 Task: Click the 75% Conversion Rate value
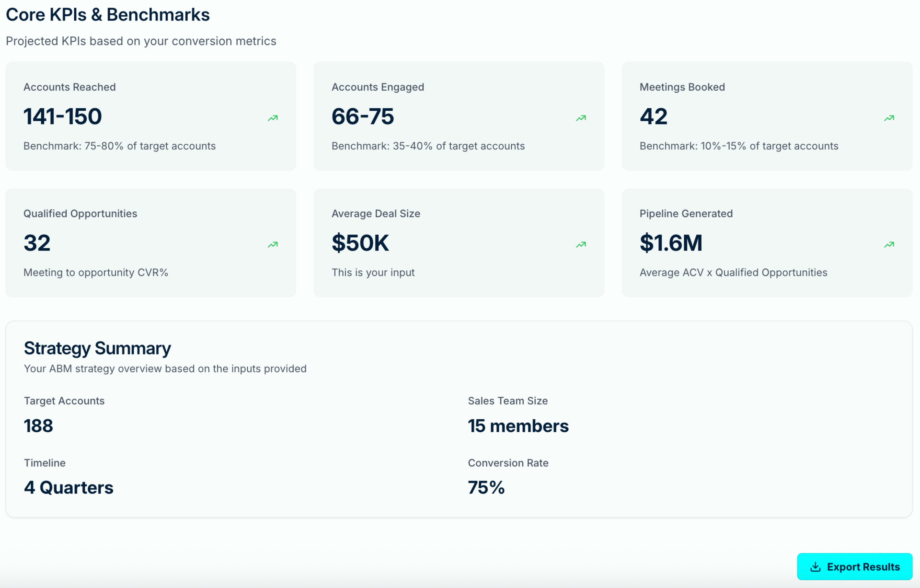pos(486,487)
